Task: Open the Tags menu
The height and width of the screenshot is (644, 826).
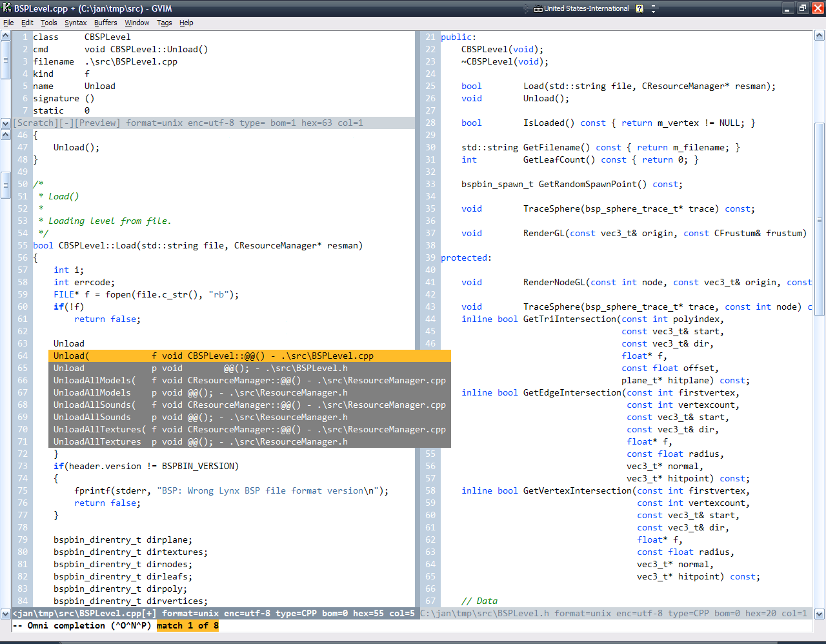Action: coord(165,23)
